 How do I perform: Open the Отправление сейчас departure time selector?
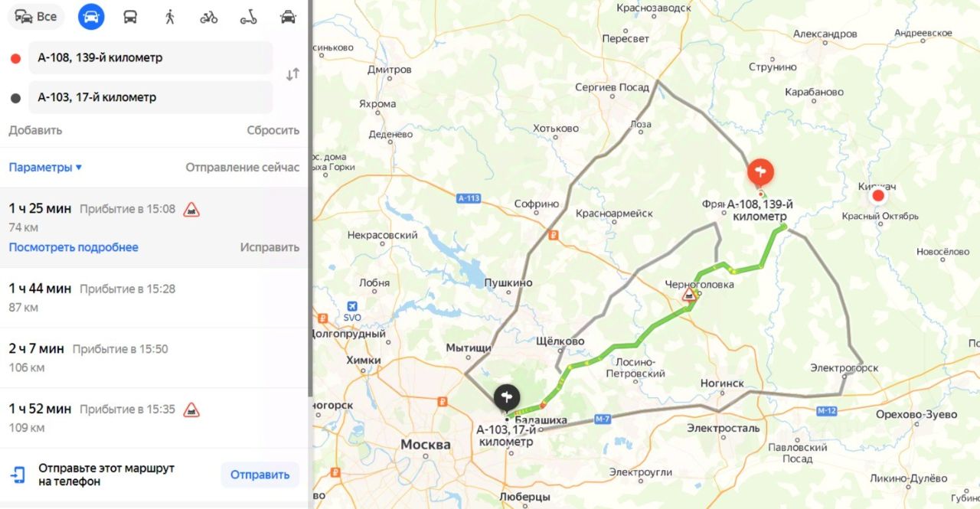point(243,167)
